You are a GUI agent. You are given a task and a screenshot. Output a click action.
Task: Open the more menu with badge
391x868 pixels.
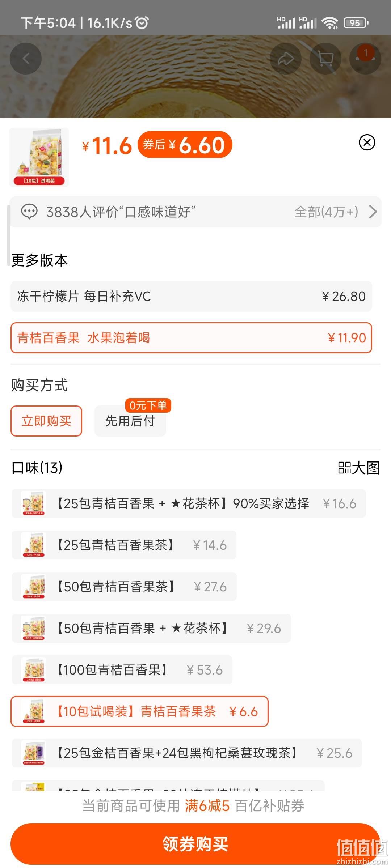[x=365, y=59]
